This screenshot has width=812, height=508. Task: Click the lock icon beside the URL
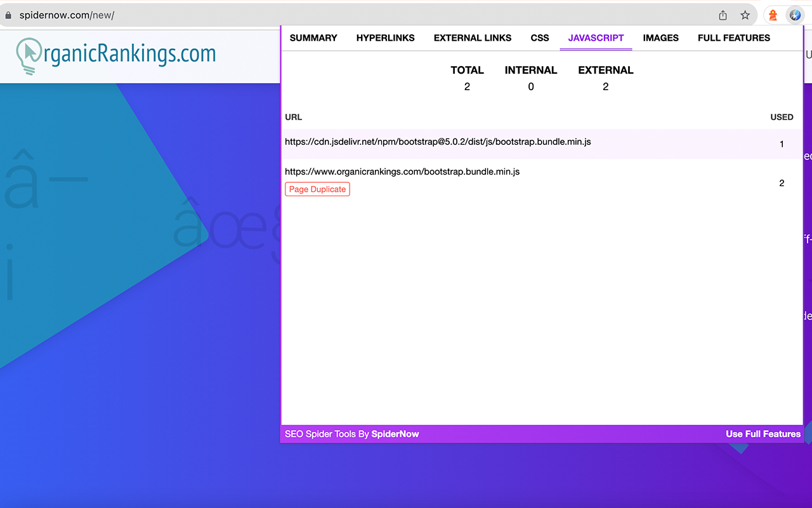click(x=8, y=15)
